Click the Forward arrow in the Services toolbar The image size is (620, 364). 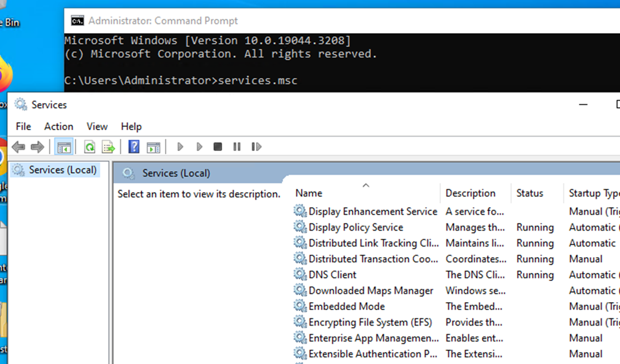(x=37, y=147)
